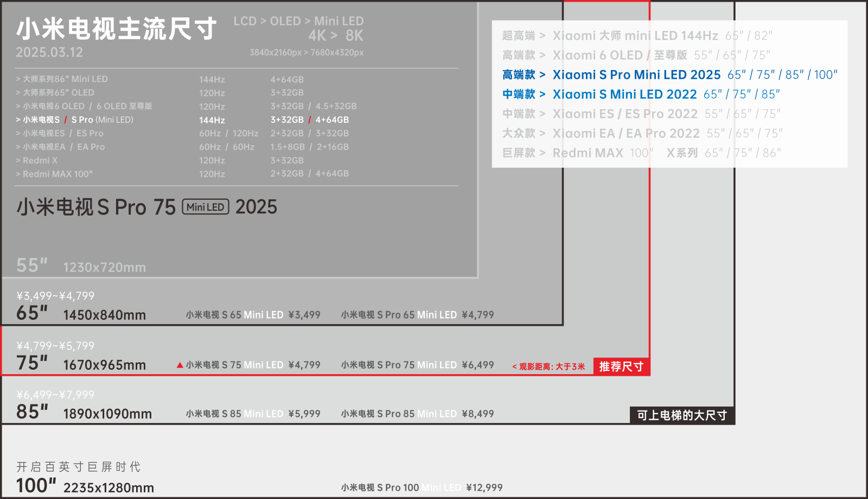
Task: Click the X系列 65" / 75" / 86" entry
Action: 724,153
